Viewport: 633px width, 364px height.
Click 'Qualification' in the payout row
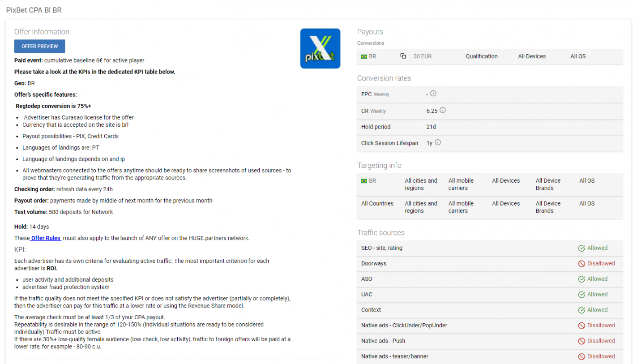pyautogui.click(x=482, y=56)
